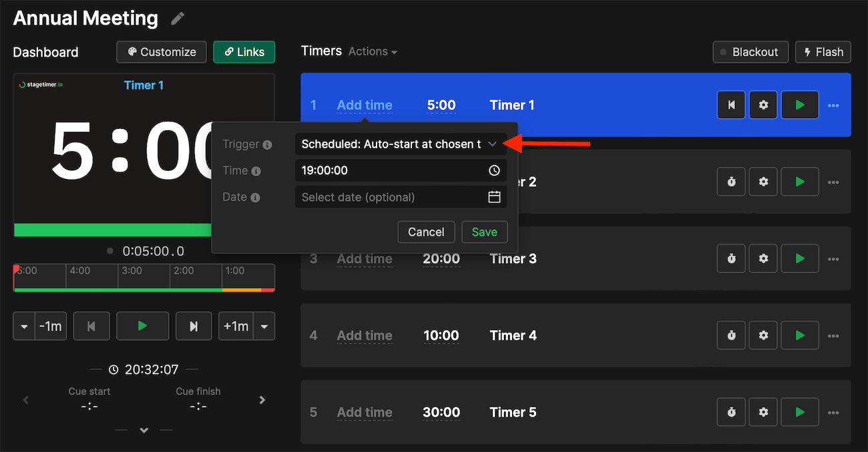Image resolution: width=868 pixels, height=452 pixels.
Task: Open Timer 3 settings gear
Action: (x=763, y=258)
